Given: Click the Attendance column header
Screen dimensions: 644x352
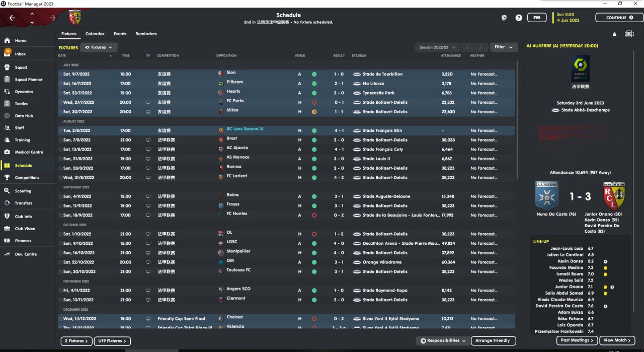Looking at the screenshot, I should click(x=451, y=55).
